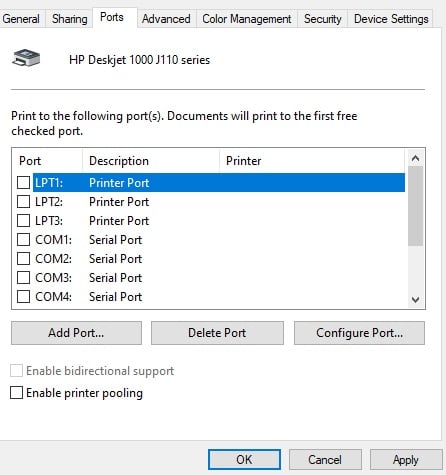Click the Apply button
446x475 pixels.
[x=406, y=460]
